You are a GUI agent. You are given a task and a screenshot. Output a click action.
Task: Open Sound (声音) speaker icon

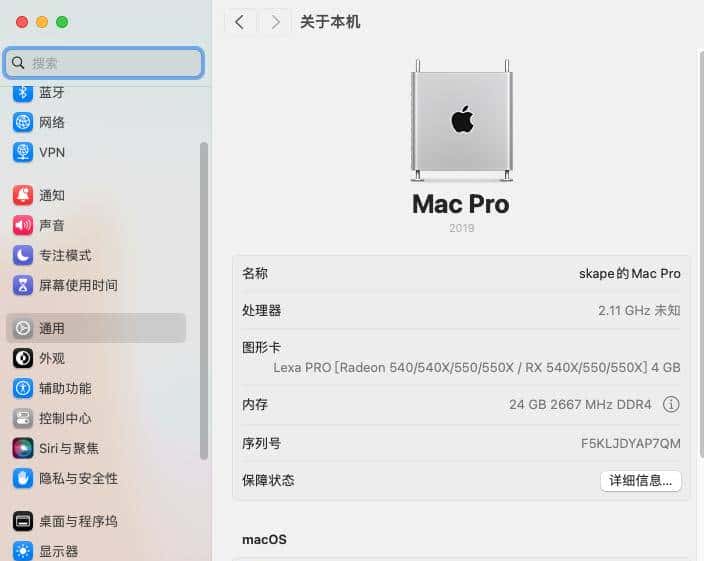point(22,225)
